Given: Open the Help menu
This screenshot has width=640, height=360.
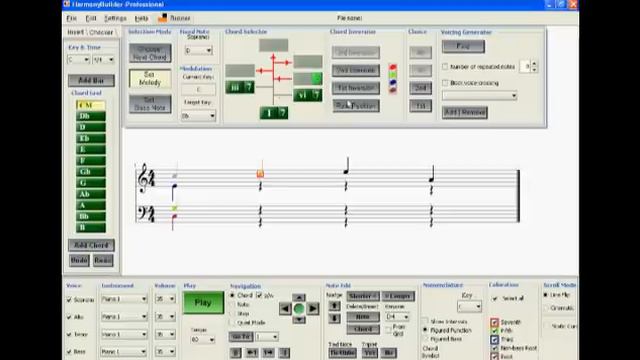Looking at the screenshot, I should point(141,18).
